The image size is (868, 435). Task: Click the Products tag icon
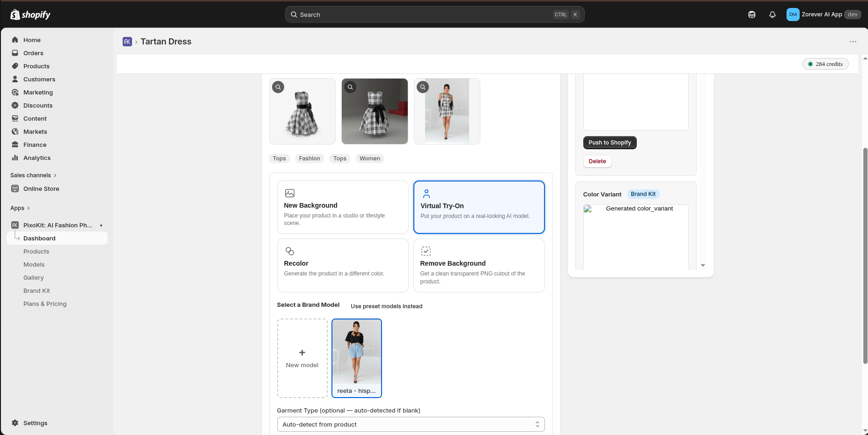click(x=15, y=66)
